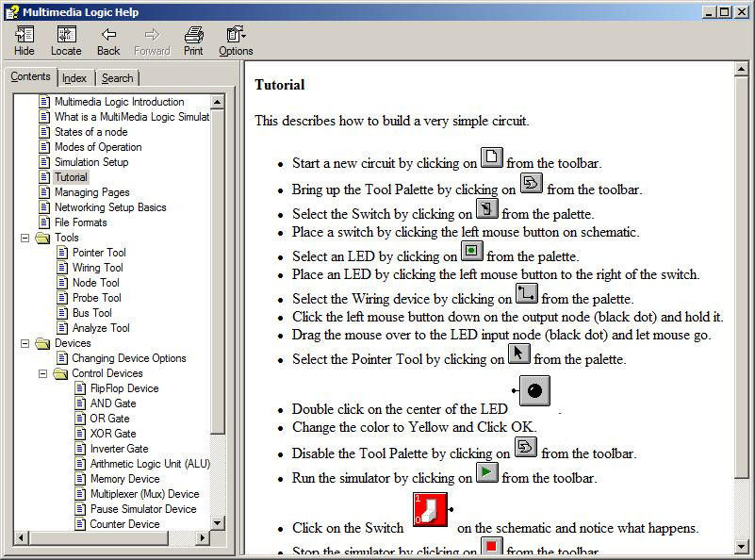Switch to the Index tab

tap(74, 78)
